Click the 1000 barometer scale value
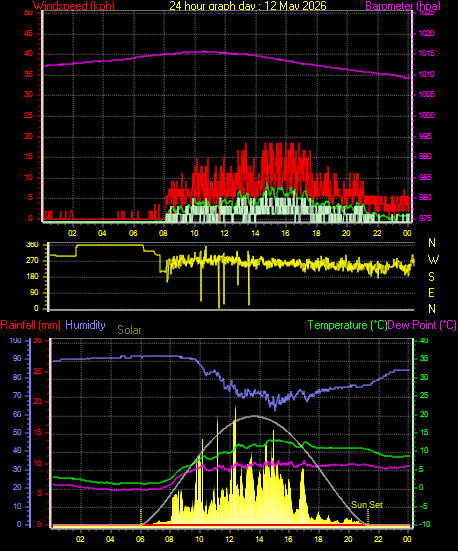 pos(426,115)
